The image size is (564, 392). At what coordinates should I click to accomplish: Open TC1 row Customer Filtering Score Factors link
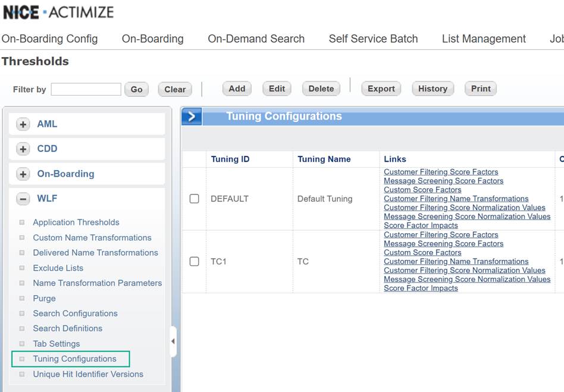(441, 234)
